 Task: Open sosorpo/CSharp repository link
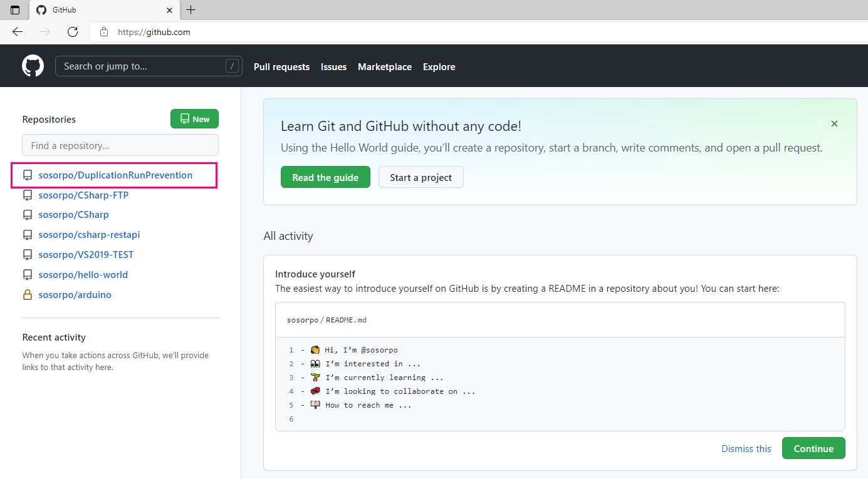coord(73,215)
